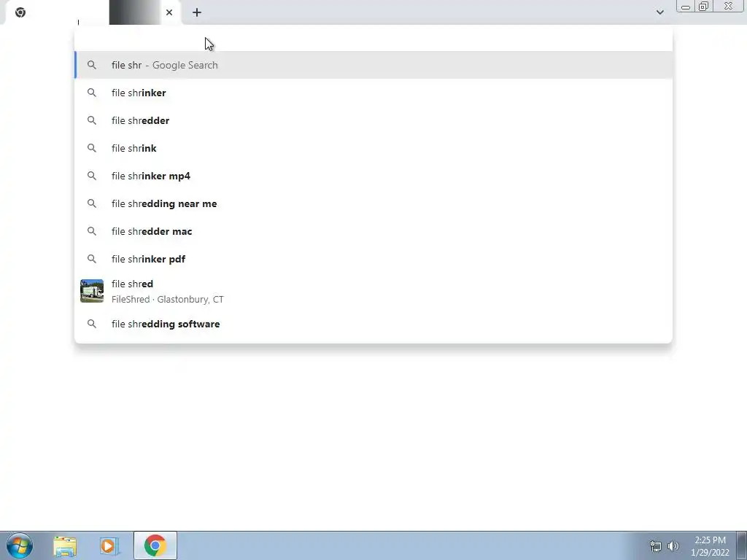The width and height of the screenshot is (747, 560).
Task: Click search icon beside 'file shrinker mp4'
Action: [x=92, y=176]
